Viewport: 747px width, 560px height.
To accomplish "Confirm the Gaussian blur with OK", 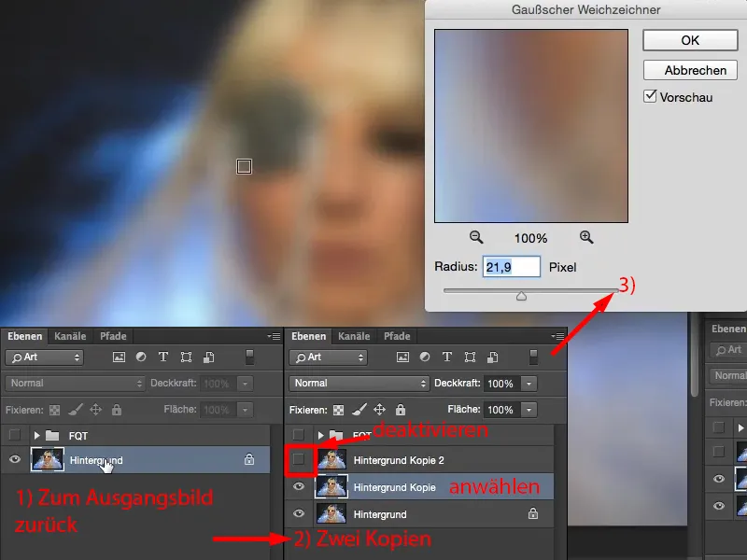I will coord(690,40).
